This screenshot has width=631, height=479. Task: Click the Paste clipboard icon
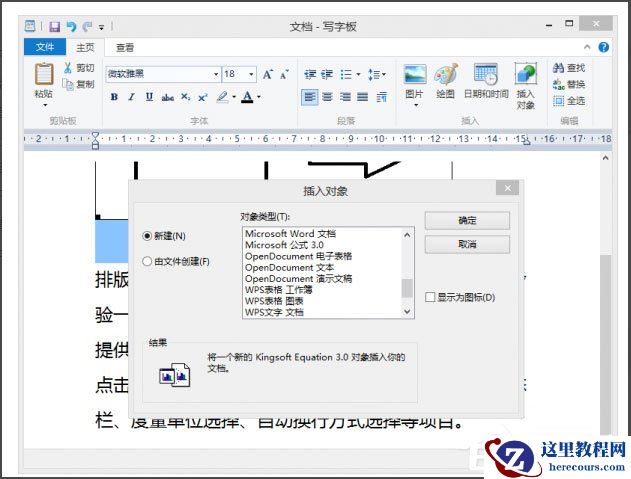click(x=43, y=74)
